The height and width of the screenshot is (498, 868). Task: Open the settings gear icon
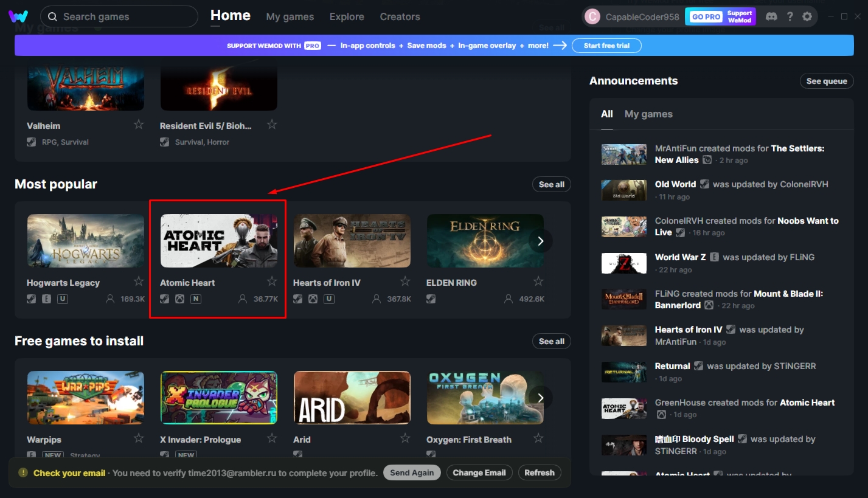point(807,16)
